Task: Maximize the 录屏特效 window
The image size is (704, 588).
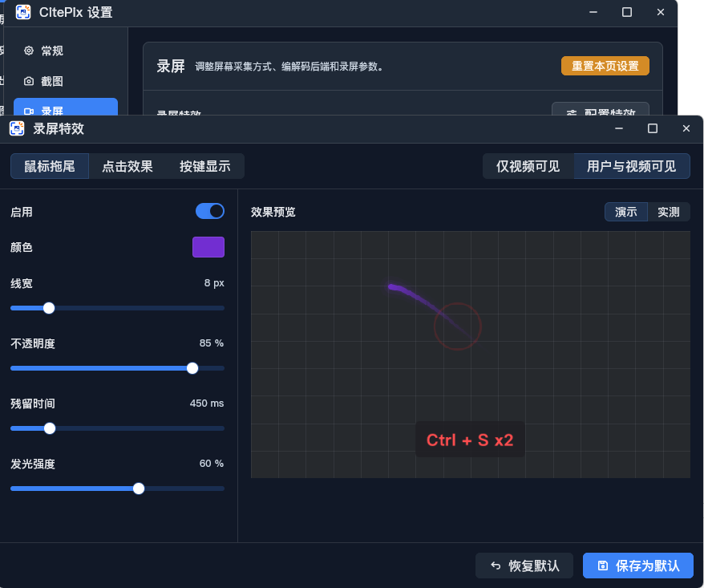Action: [x=653, y=128]
